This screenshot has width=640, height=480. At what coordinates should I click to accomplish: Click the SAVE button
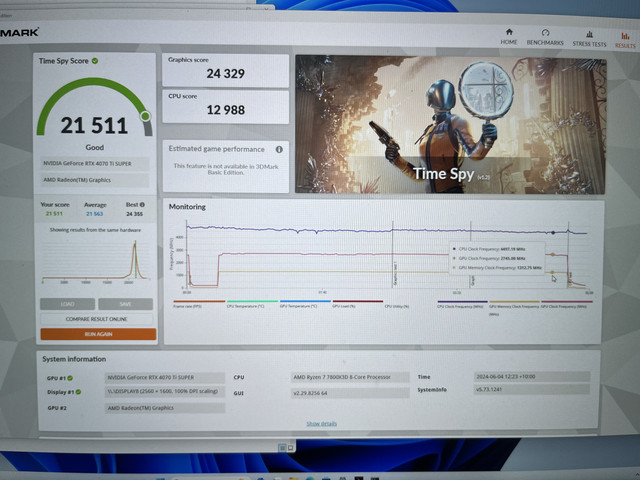point(125,304)
